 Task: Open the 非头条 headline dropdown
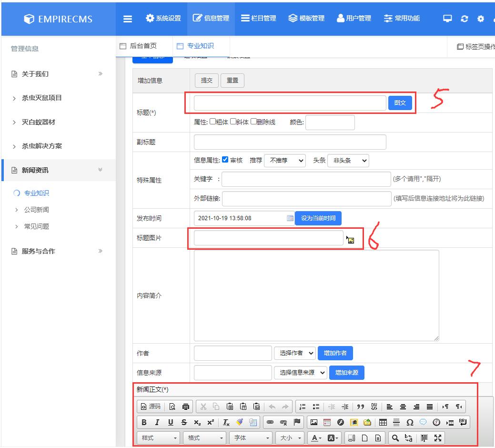(x=348, y=161)
